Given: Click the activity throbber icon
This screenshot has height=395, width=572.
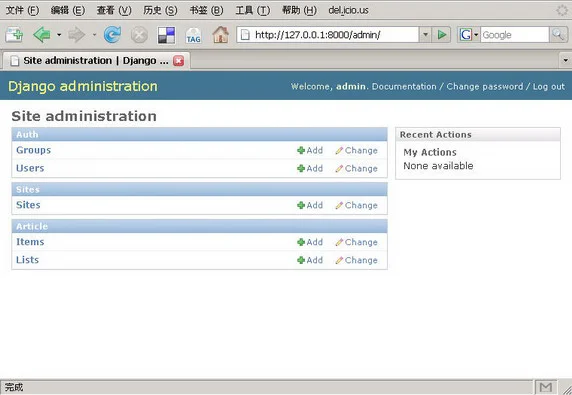Looking at the screenshot, I should pyautogui.click(x=562, y=10).
